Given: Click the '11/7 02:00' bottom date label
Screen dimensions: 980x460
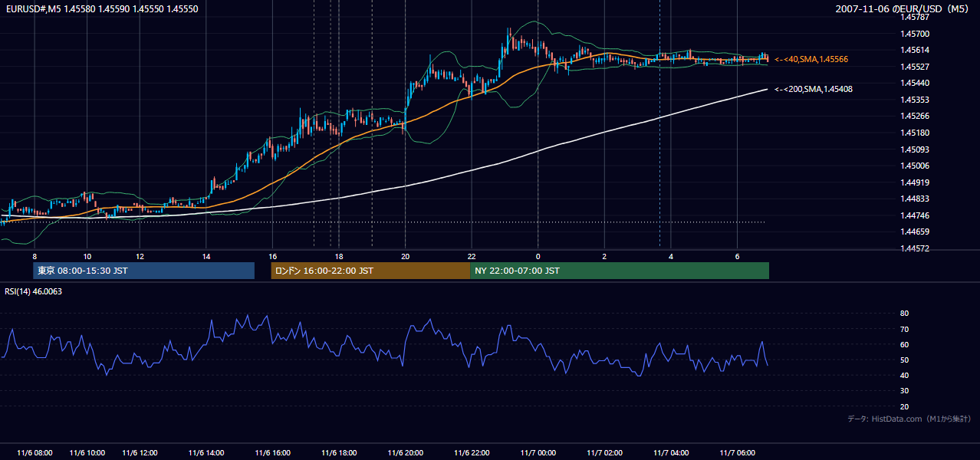Looking at the screenshot, I should pos(604,452).
